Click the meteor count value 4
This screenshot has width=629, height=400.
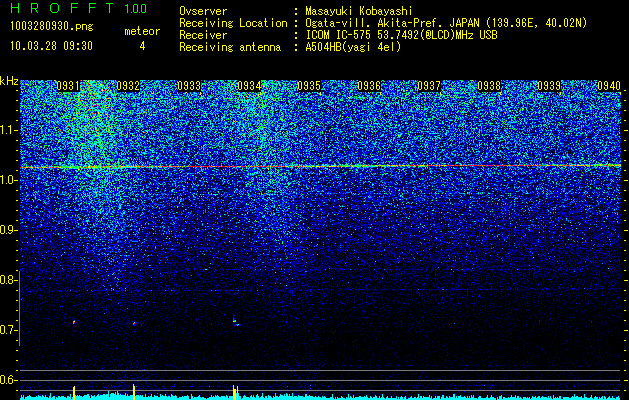142,46
